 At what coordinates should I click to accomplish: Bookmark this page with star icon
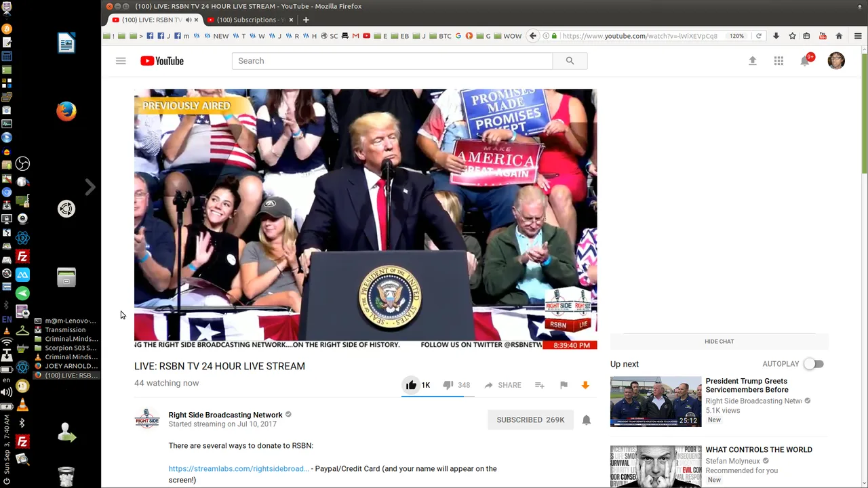click(792, 36)
